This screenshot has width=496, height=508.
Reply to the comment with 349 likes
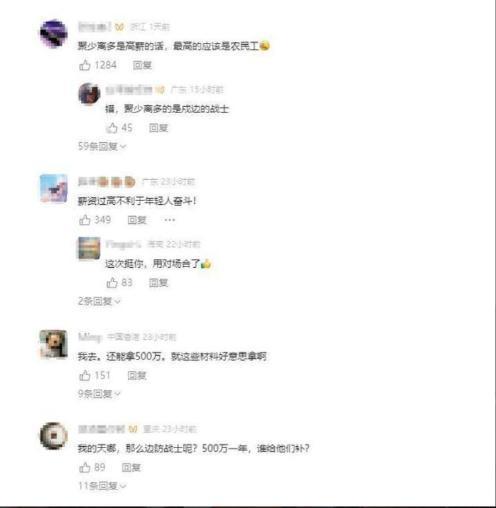click(137, 220)
